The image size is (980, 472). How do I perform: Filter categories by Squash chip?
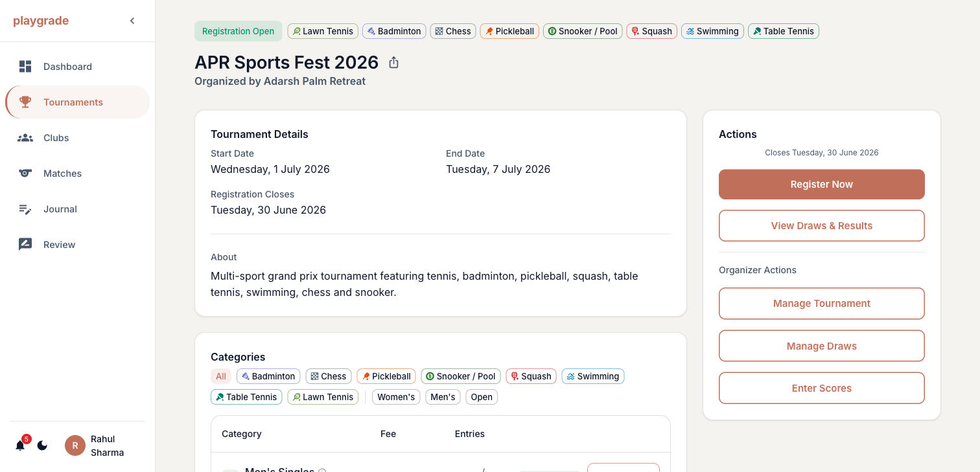click(x=531, y=376)
